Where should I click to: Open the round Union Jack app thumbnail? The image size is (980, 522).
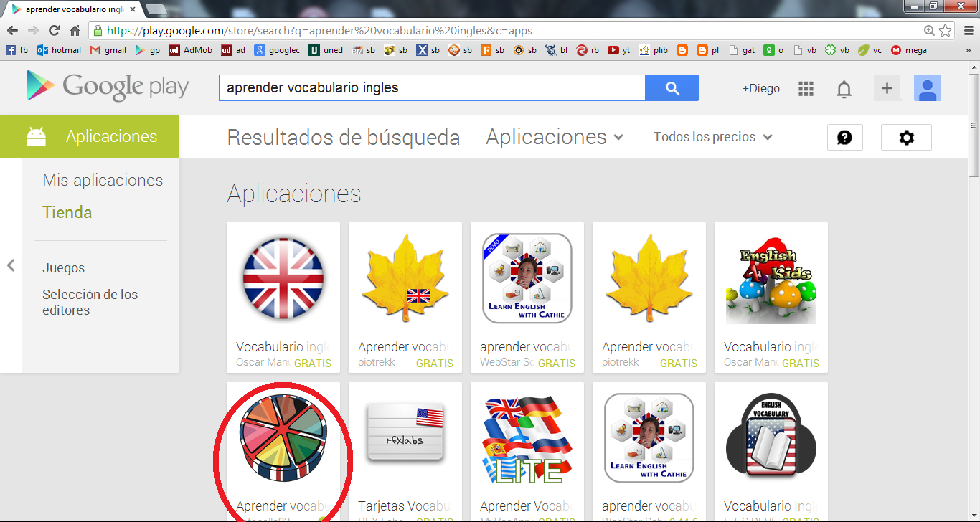click(x=283, y=277)
